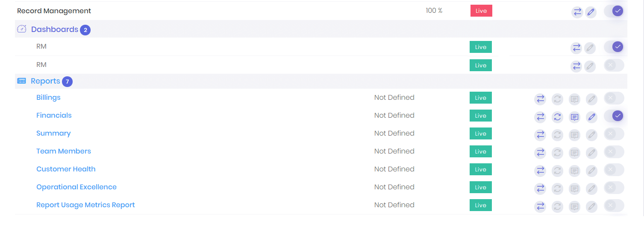
Task: Enable toggle for Report Usage Metrics Report
Action: [614, 206]
